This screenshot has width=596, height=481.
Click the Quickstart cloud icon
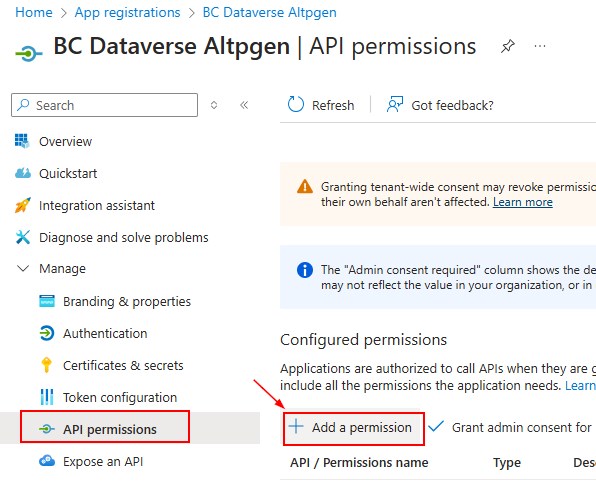[x=23, y=173]
